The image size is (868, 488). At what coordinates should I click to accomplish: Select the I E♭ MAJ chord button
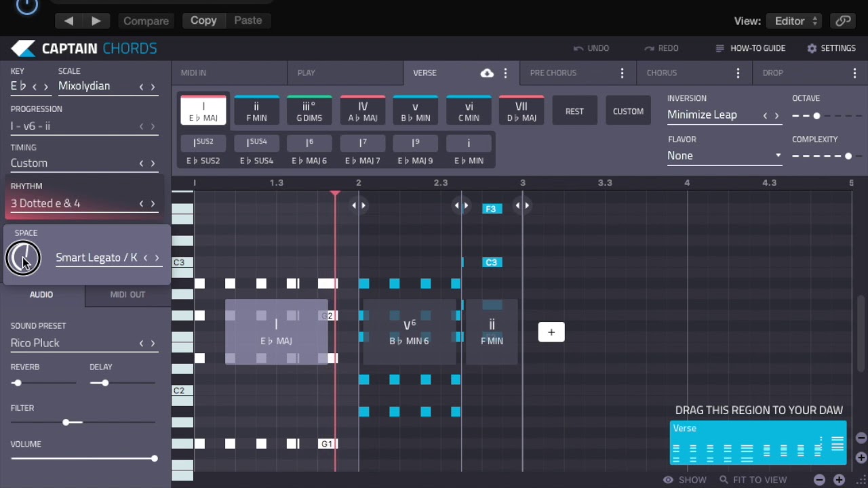[x=203, y=110]
